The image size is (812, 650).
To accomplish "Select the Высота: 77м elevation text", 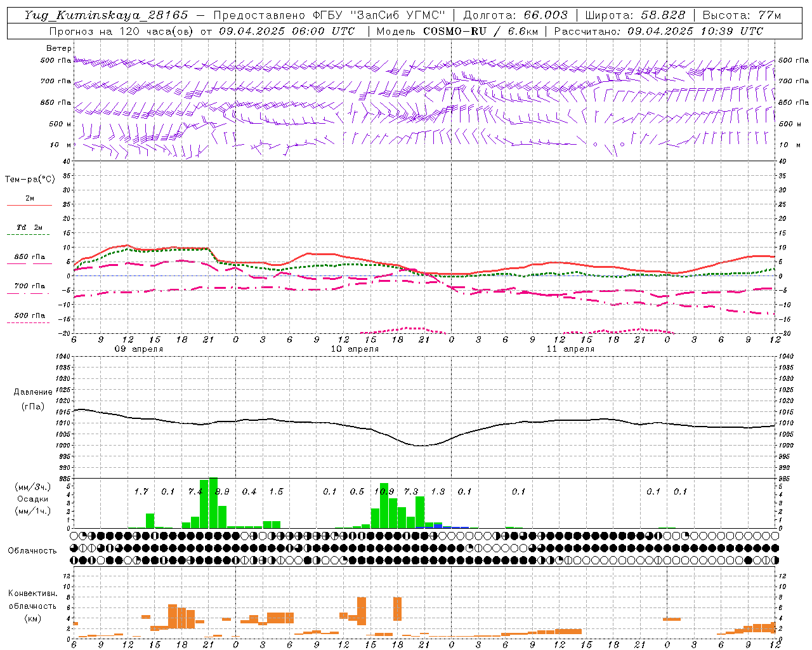I will (x=742, y=15).
